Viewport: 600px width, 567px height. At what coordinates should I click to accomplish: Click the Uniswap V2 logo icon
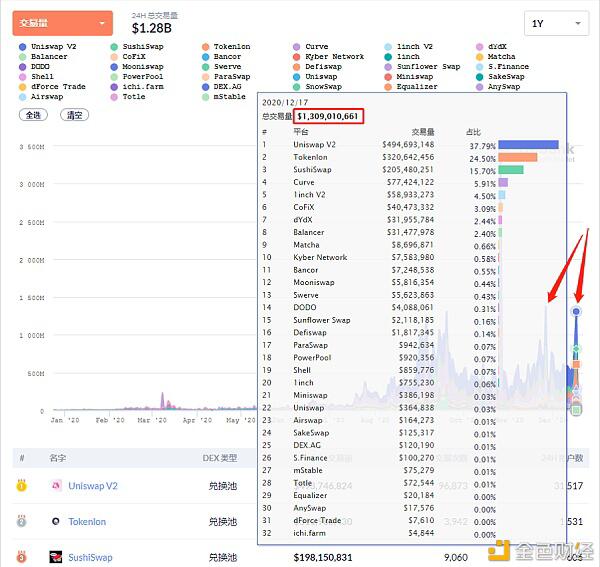tap(56, 485)
